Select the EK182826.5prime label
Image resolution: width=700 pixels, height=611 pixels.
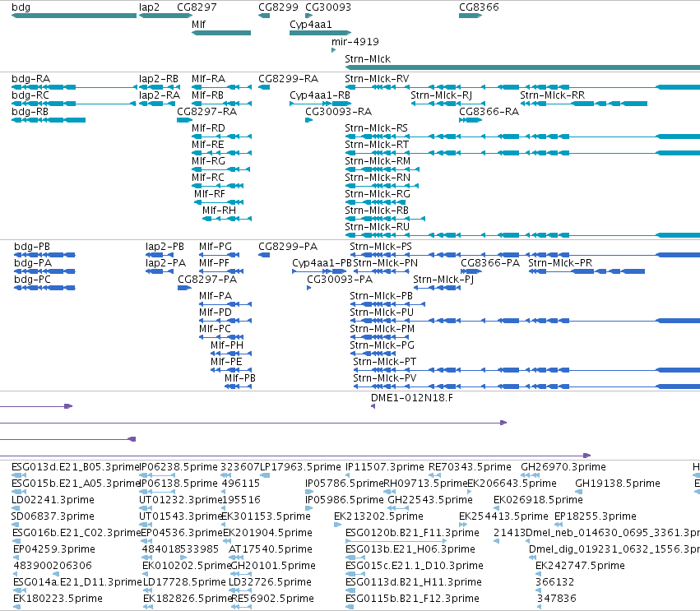tap(188, 599)
